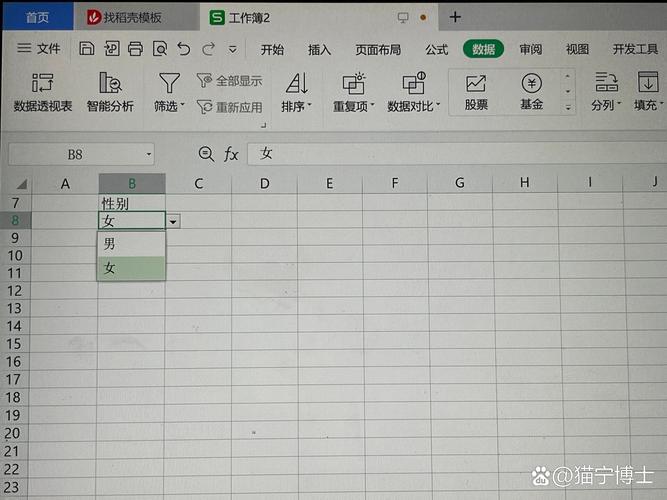Click the select-all corner triangle
This screenshot has height=500, width=667.
tap(22, 184)
